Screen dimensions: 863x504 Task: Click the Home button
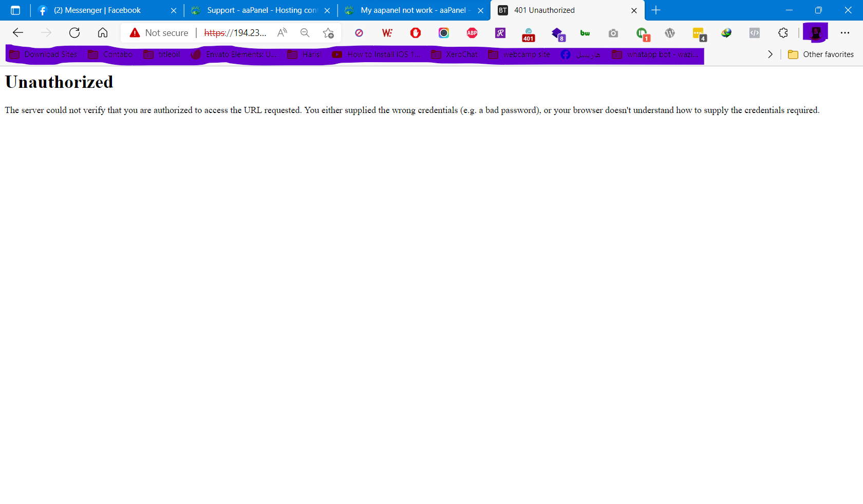[103, 32]
